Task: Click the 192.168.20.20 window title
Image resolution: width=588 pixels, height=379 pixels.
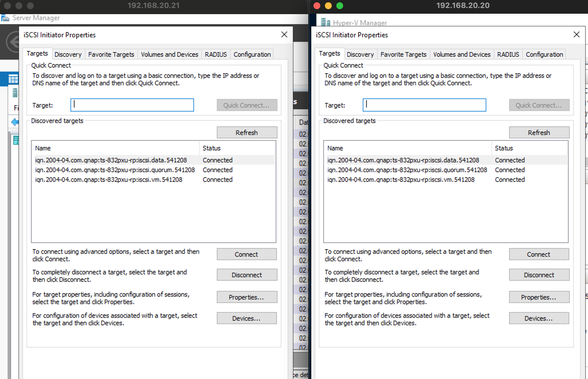Action: point(463,5)
